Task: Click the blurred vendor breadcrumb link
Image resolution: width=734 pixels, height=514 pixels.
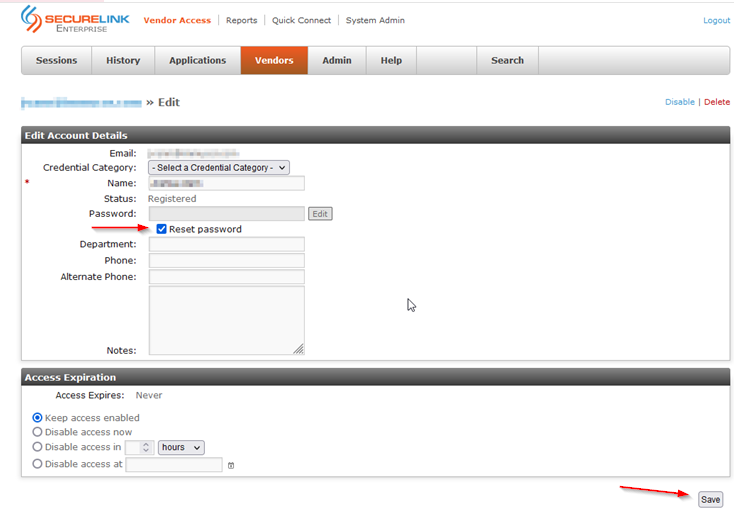Action: coord(81,103)
